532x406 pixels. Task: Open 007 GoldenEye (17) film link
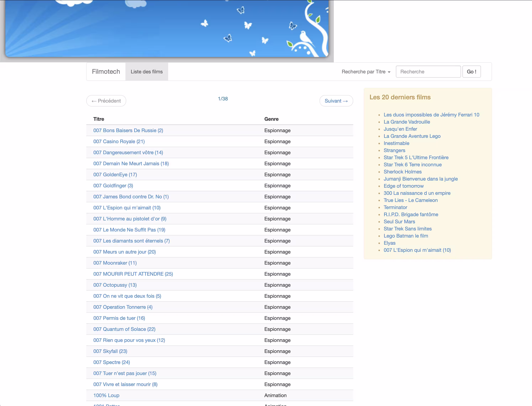click(x=115, y=175)
